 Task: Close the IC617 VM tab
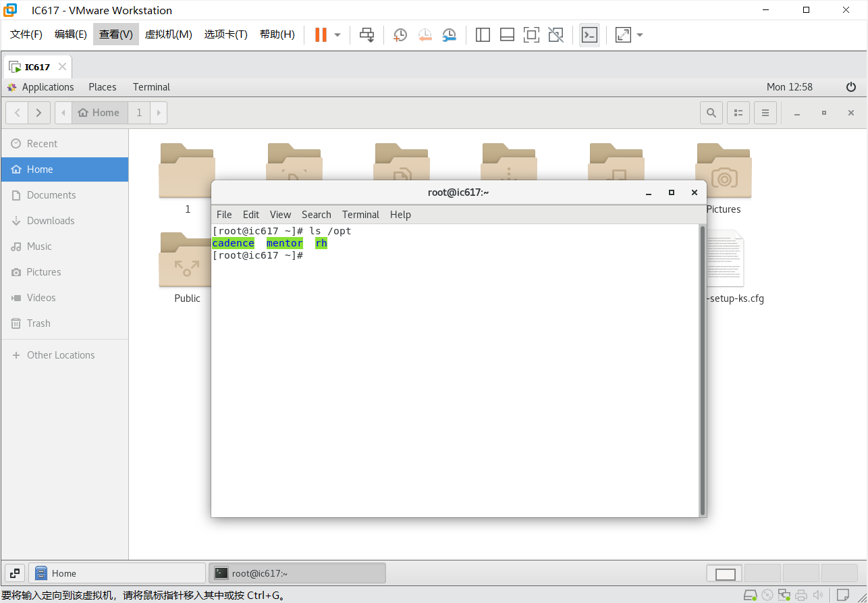(x=62, y=67)
